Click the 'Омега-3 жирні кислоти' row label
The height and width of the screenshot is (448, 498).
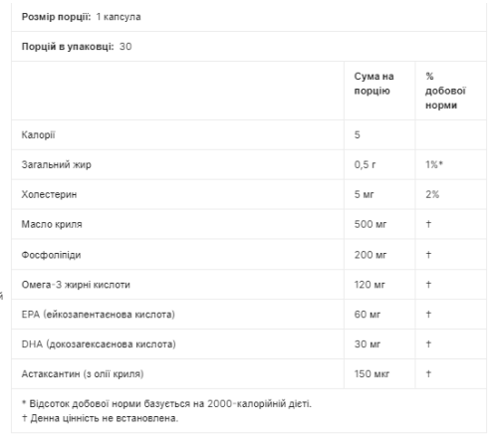click(76, 285)
